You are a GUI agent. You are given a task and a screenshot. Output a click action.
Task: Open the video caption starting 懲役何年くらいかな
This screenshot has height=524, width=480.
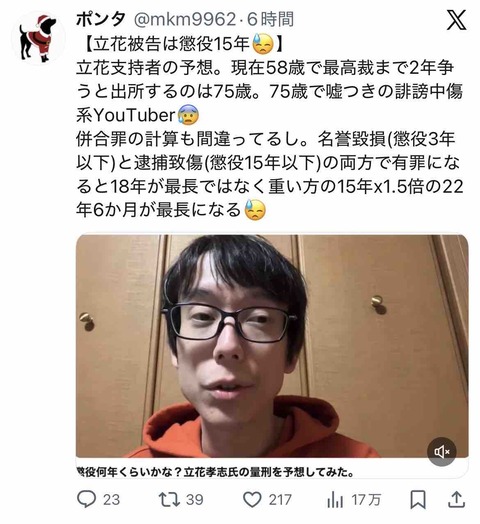pos(216,472)
